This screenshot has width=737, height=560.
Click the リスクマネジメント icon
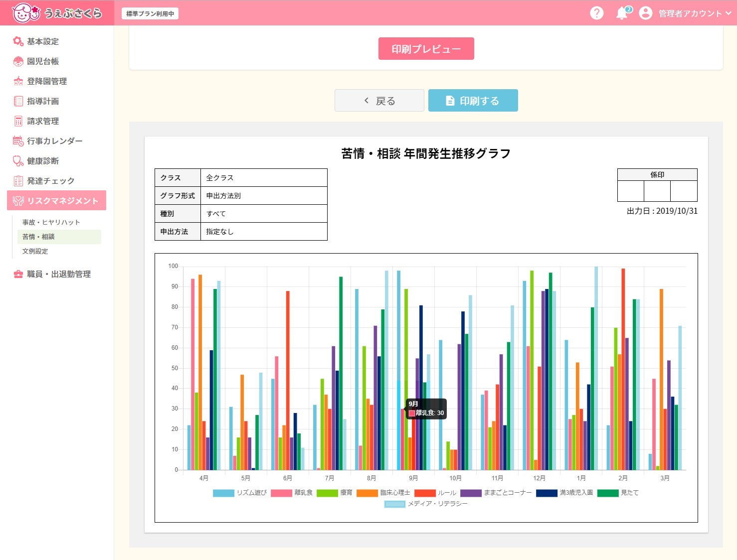tap(18, 201)
